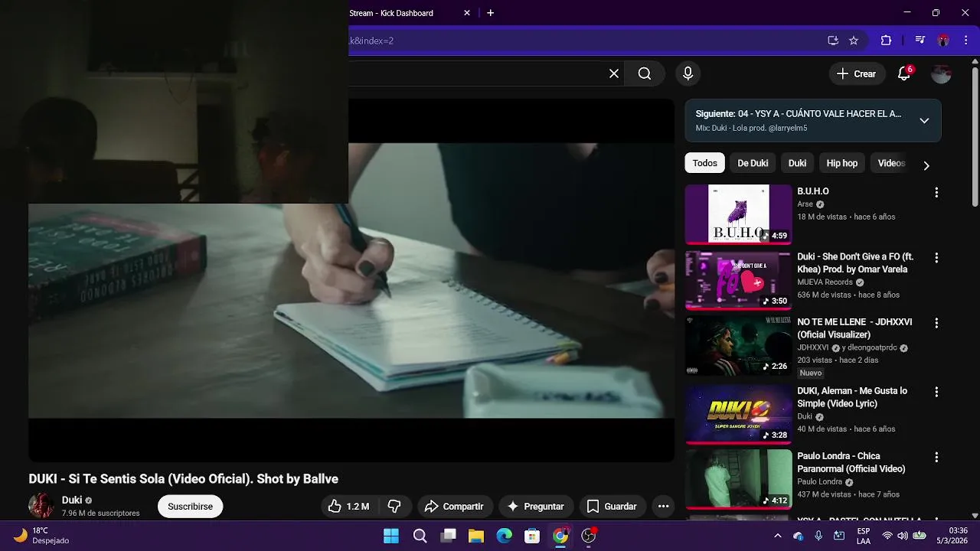Open Chrome three-dot menu
Image resolution: width=980 pixels, height=551 pixels.
(965, 41)
